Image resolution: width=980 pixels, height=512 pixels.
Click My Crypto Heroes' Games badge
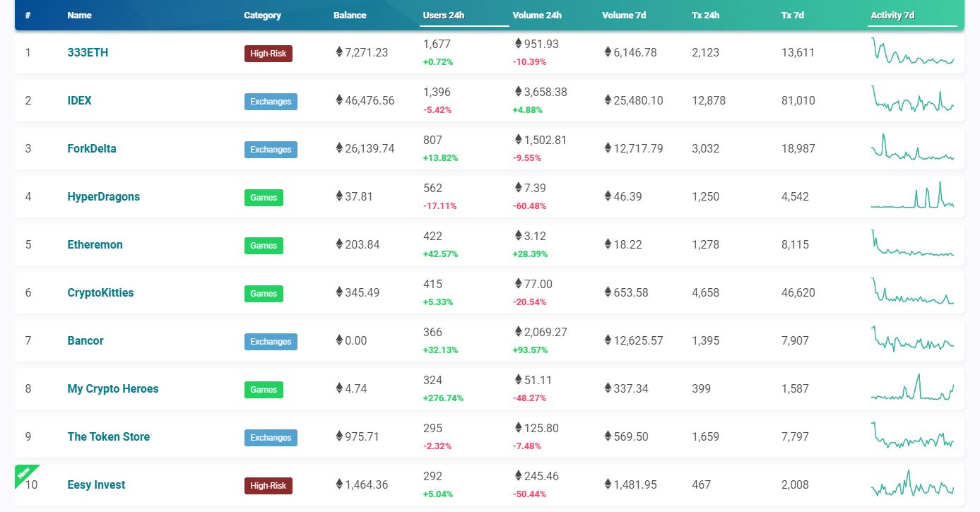[264, 390]
